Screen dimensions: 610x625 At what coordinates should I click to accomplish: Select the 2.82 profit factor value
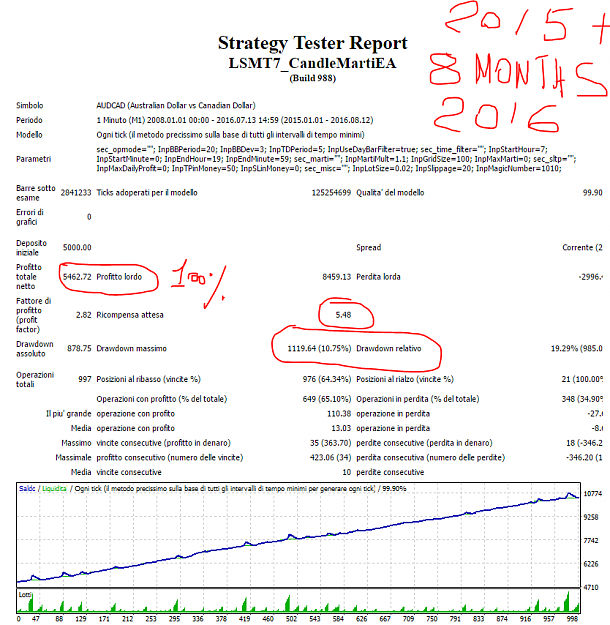pos(83,315)
